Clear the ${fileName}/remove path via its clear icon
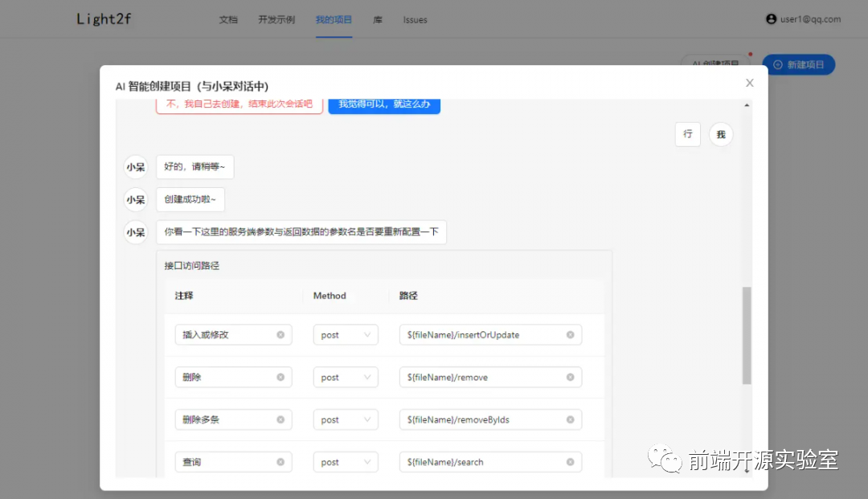Screen dimensions: 868x499 [x=570, y=377]
